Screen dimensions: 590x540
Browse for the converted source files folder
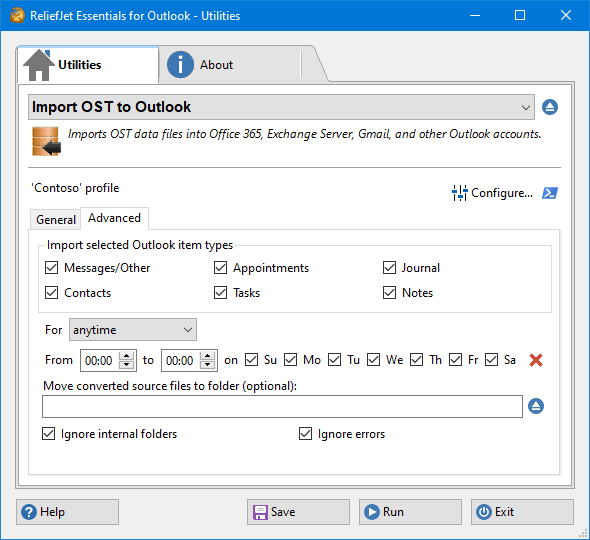pos(536,406)
